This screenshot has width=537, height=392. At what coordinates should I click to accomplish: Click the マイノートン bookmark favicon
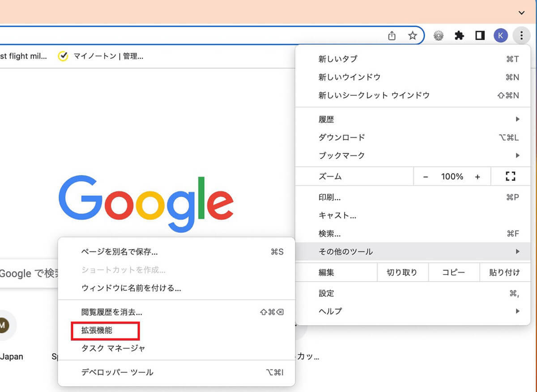[63, 56]
